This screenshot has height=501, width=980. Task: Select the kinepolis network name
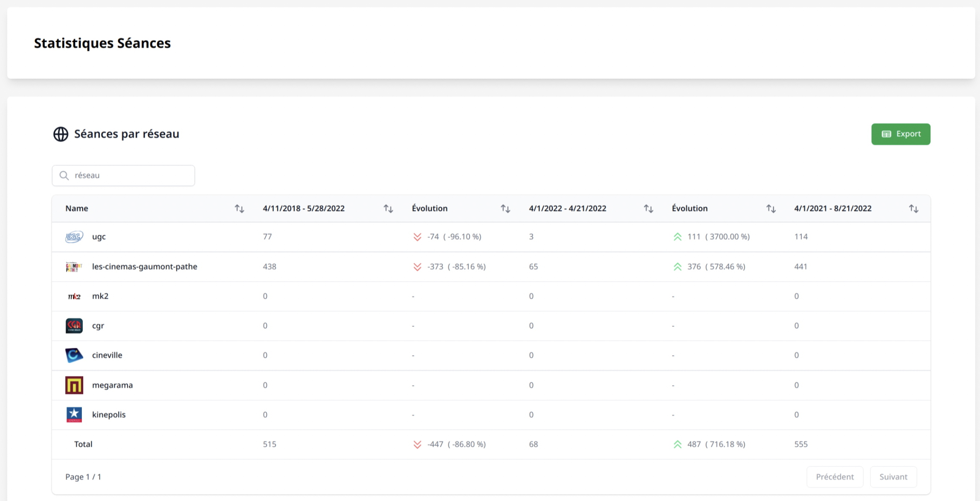click(x=109, y=415)
